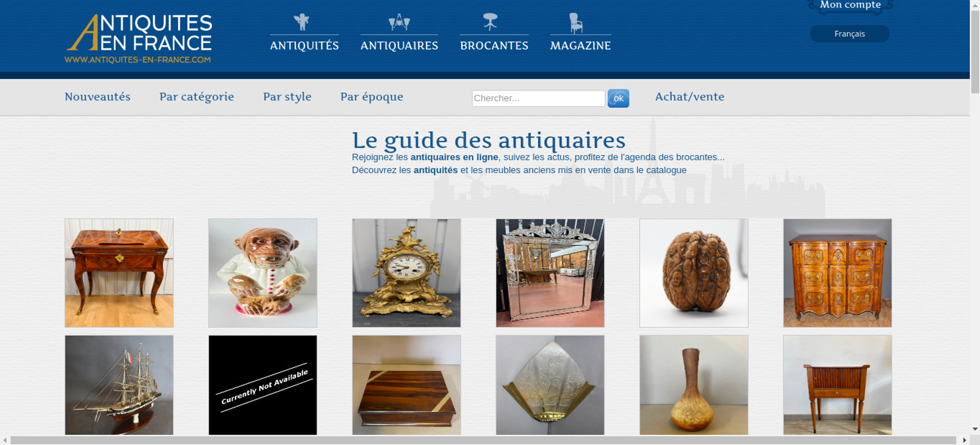The image size is (980, 445).
Task: Open the model sailing ship listing
Action: click(x=119, y=385)
